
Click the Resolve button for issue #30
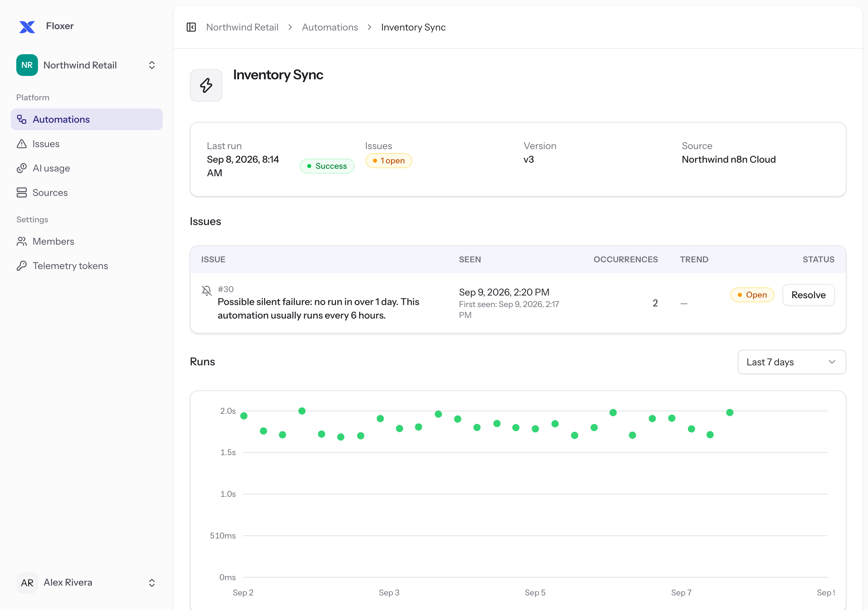[808, 295]
